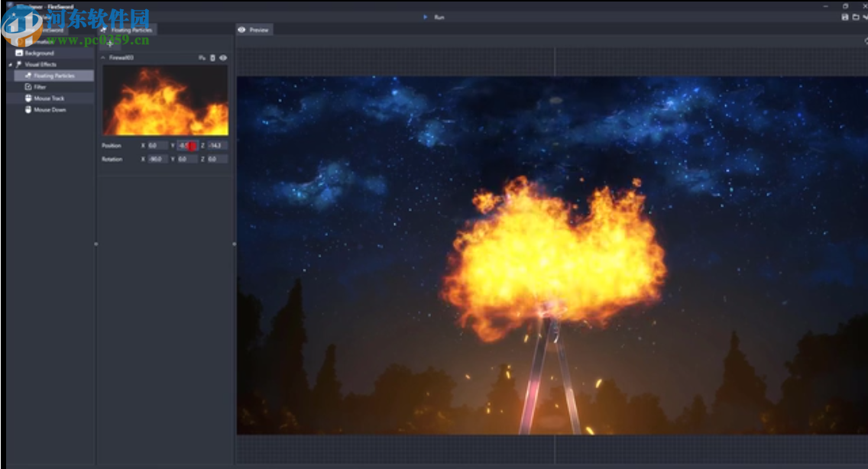
Task: Click the Position Z value field
Action: pyautogui.click(x=216, y=145)
